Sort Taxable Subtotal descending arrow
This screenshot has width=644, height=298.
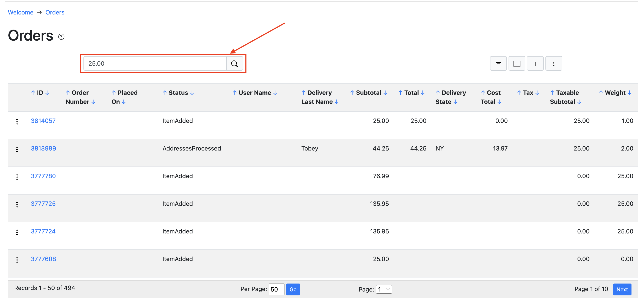(x=579, y=102)
